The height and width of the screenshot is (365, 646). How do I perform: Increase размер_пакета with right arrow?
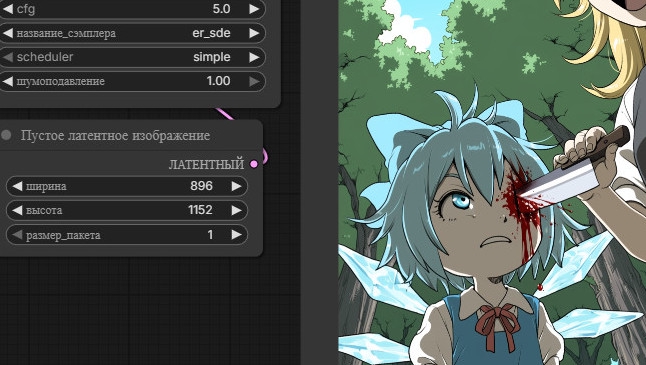tap(236, 235)
